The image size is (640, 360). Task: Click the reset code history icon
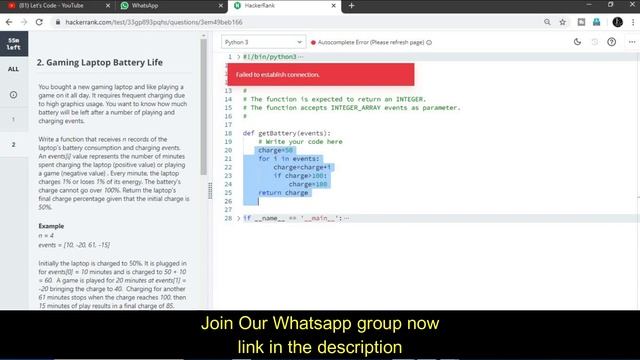pos(595,42)
